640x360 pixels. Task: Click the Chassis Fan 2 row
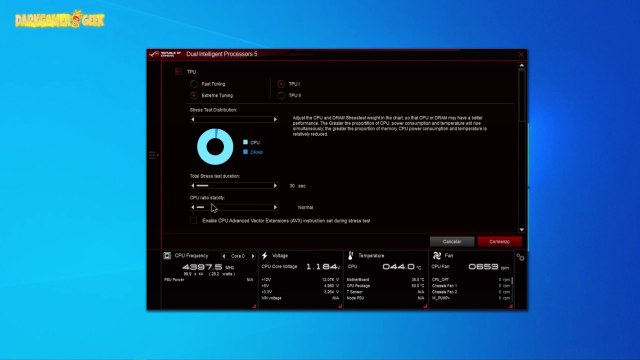[471, 292]
